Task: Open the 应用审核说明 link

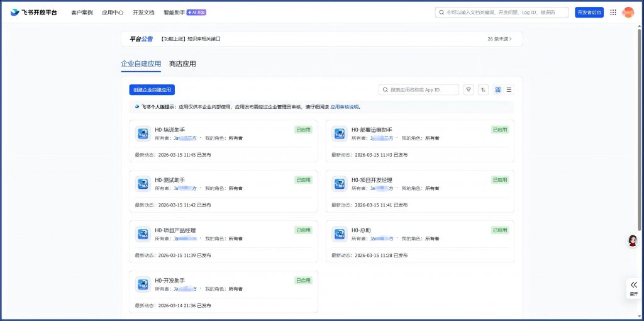Action: click(x=344, y=107)
